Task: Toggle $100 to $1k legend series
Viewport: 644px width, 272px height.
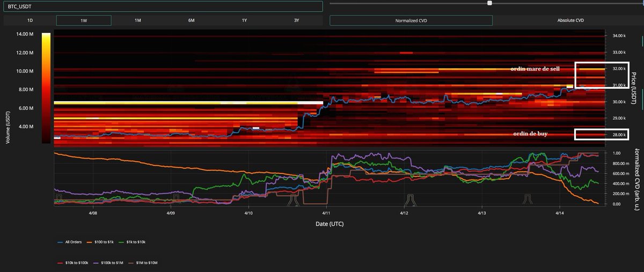Action: click(100, 242)
